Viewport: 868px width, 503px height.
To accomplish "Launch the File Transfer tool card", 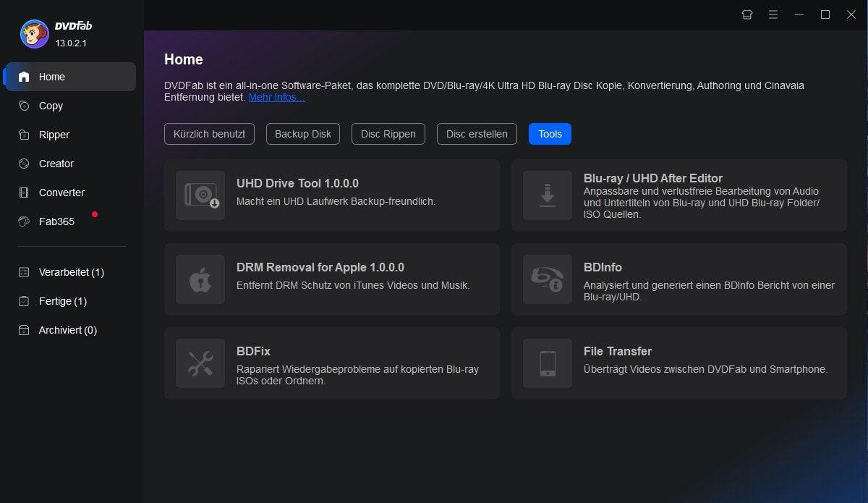I will (x=679, y=363).
